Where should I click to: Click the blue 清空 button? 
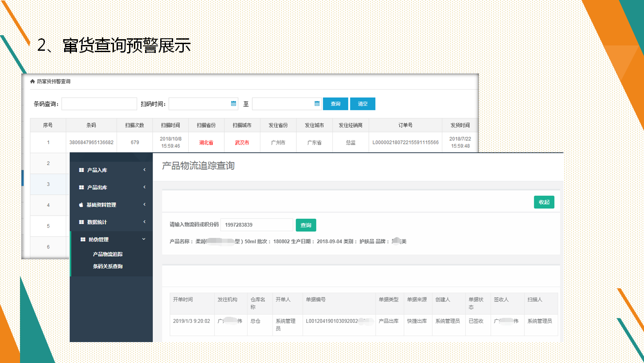tap(362, 104)
